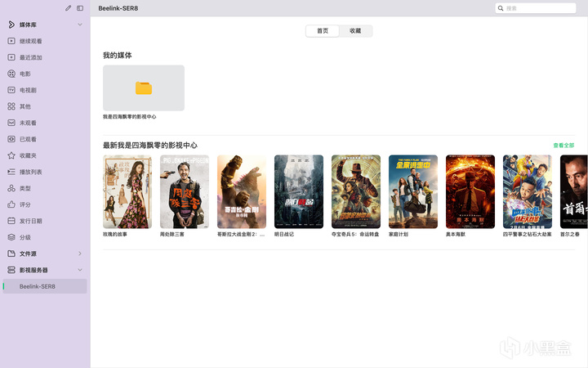Open the yellow folder media tile
Image resolution: width=588 pixels, height=368 pixels.
(144, 88)
